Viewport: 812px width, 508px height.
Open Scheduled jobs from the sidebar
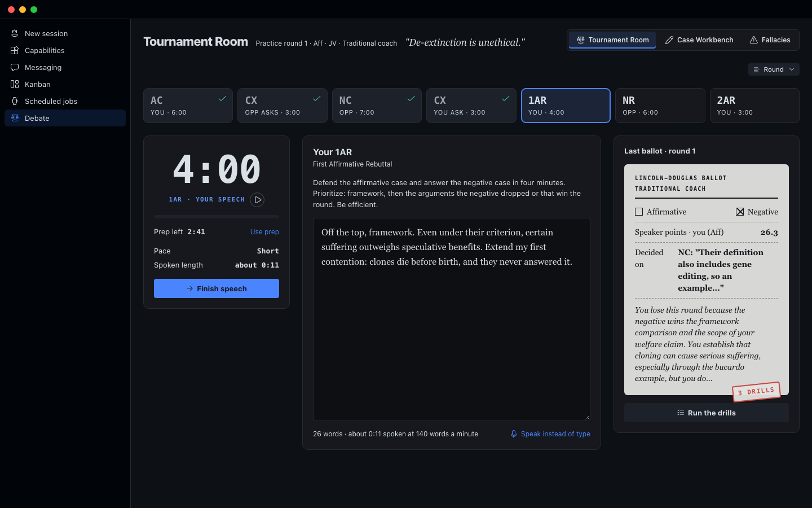[65, 101]
